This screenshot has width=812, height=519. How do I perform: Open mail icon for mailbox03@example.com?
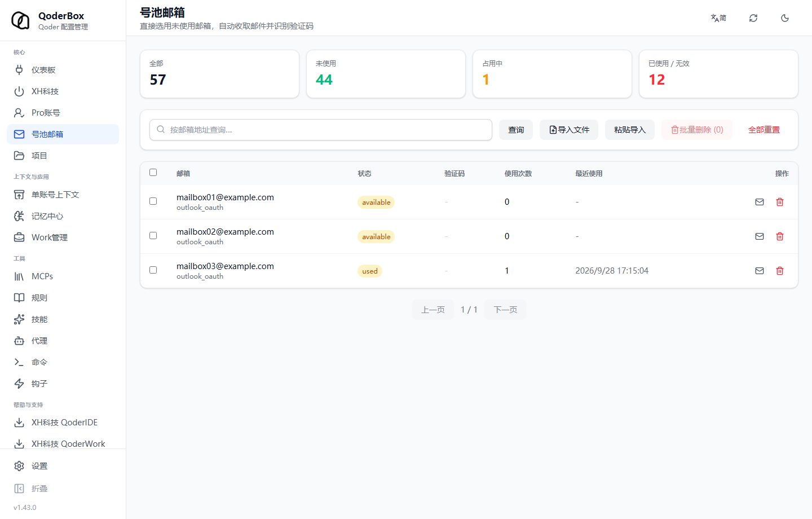pos(760,271)
